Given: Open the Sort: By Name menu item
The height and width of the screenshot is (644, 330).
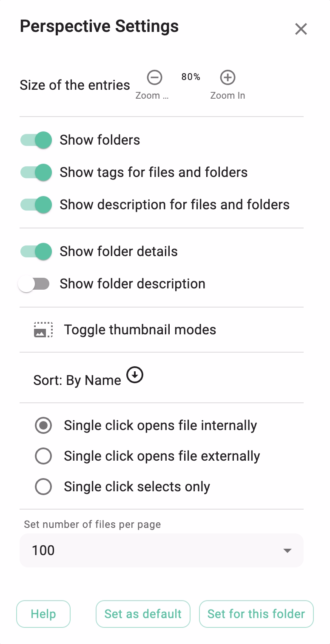Looking at the screenshot, I should 77,380.
